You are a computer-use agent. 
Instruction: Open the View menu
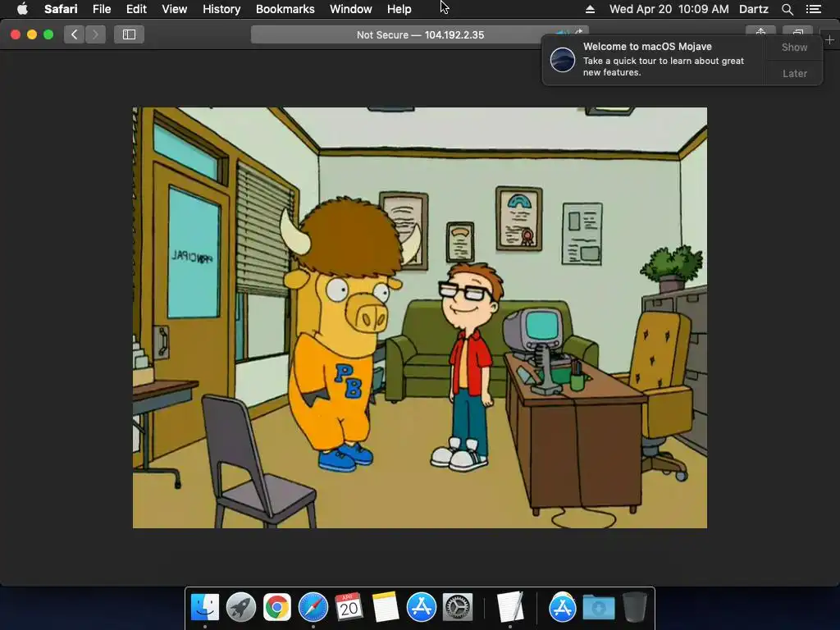[174, 9]
